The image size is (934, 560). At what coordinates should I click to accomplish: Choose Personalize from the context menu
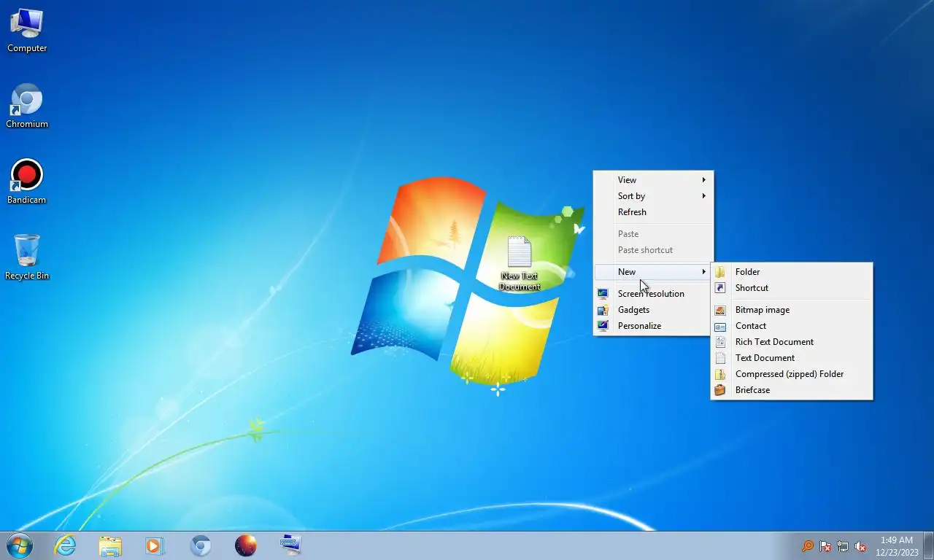(x=653, y=326)
